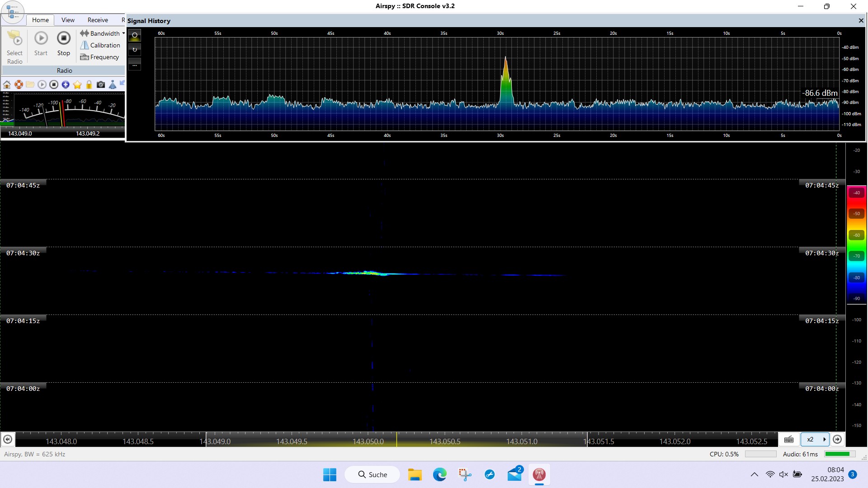The image size is (868, 488).
Task: Close the Signal History panel
Action: coord(861,21)
